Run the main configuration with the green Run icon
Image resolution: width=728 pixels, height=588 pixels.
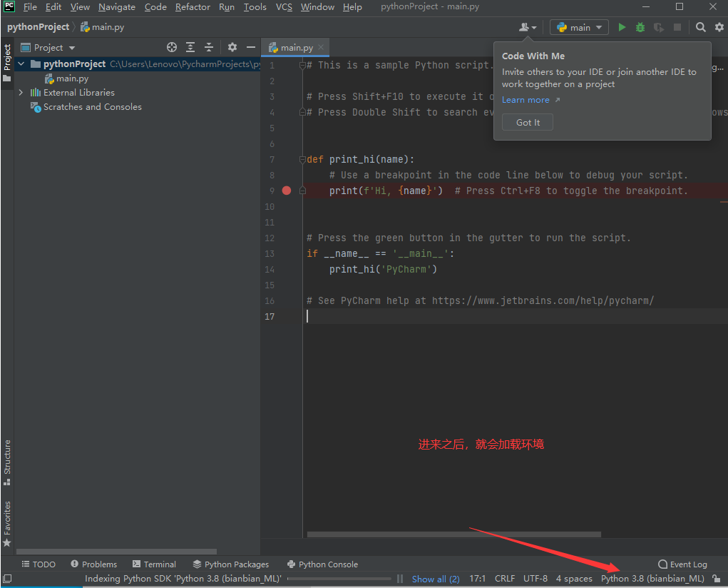[621, 26]
